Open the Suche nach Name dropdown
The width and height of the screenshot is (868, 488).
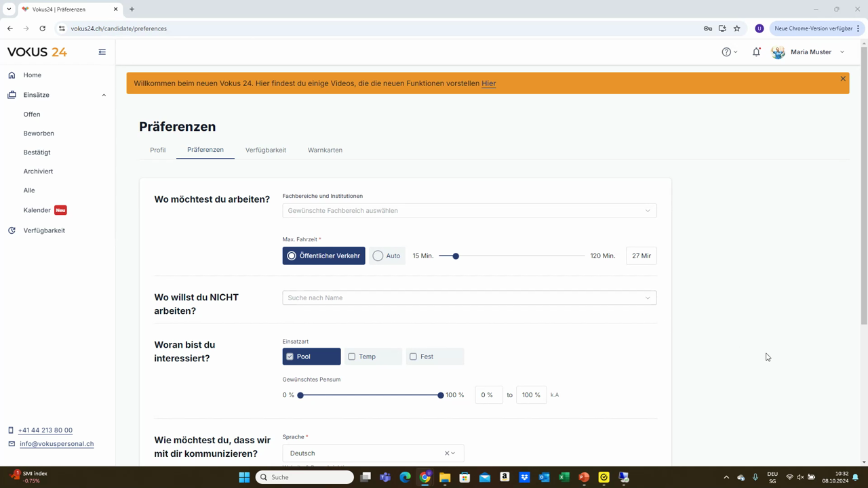(469, 298)
